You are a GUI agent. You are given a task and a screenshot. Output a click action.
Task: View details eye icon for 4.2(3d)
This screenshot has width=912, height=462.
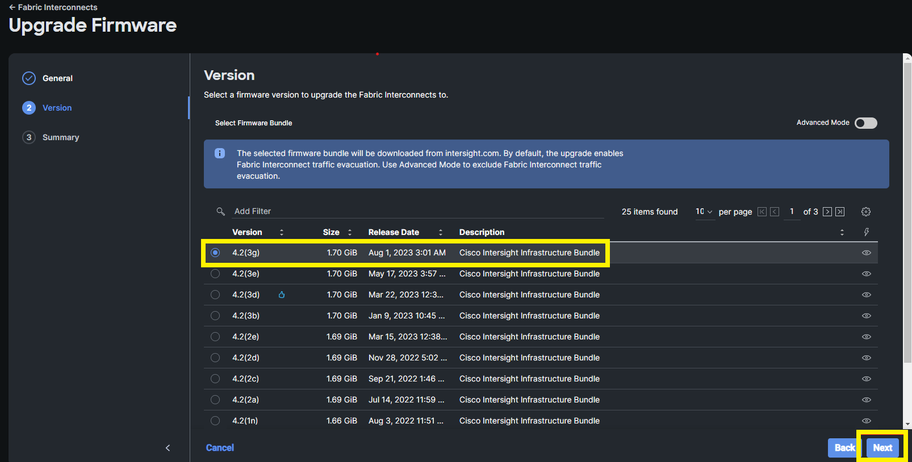pos(866,294)
